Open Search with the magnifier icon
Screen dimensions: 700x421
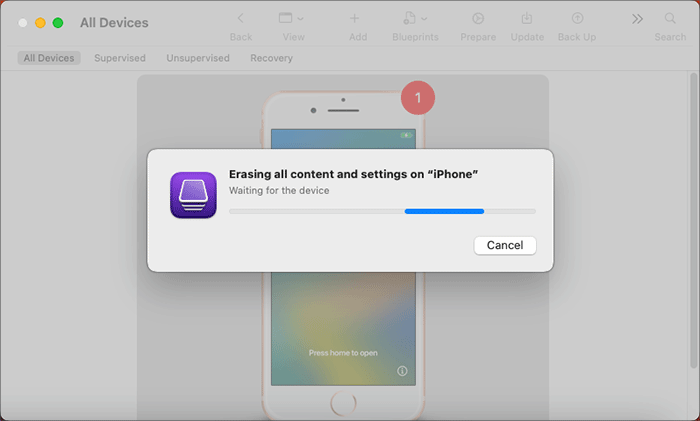click(x=670, y=18)
